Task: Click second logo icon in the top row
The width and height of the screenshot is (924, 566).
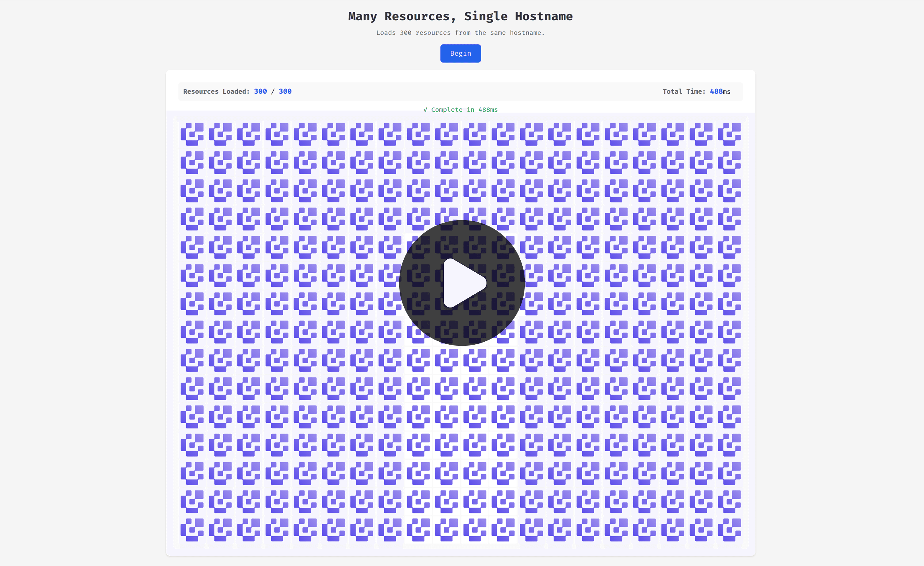Action: click(220, 134)
